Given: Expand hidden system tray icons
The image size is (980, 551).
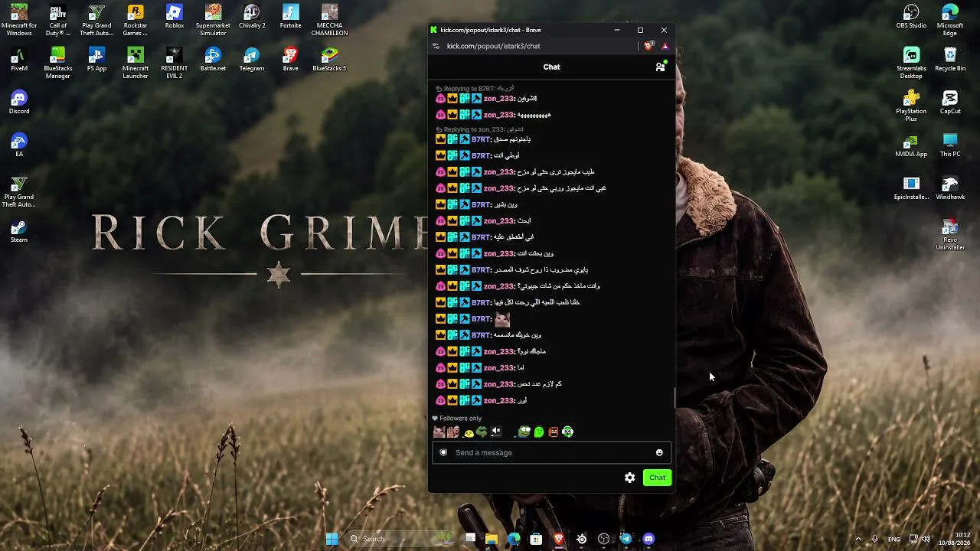Looking at the screenshot, I should click(857, 539).
